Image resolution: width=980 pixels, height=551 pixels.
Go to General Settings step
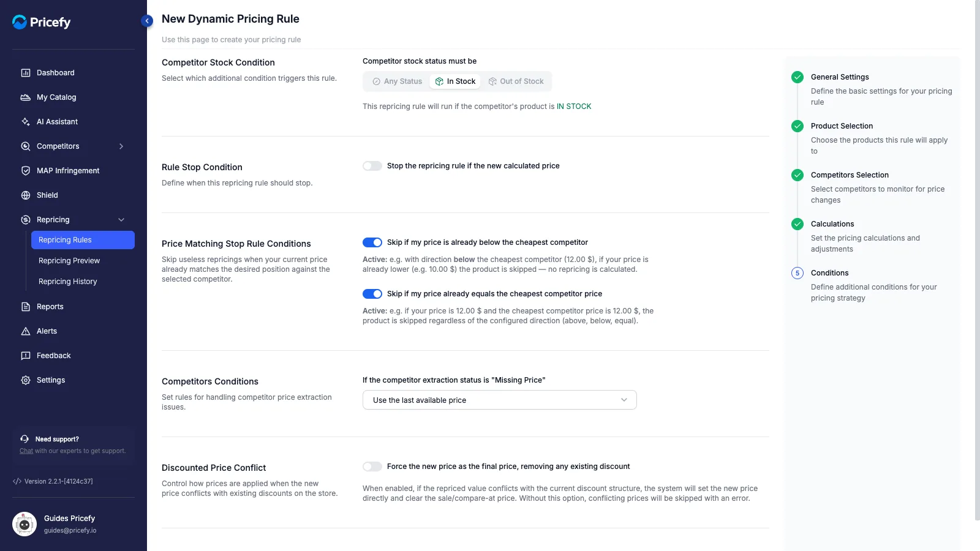840,77
